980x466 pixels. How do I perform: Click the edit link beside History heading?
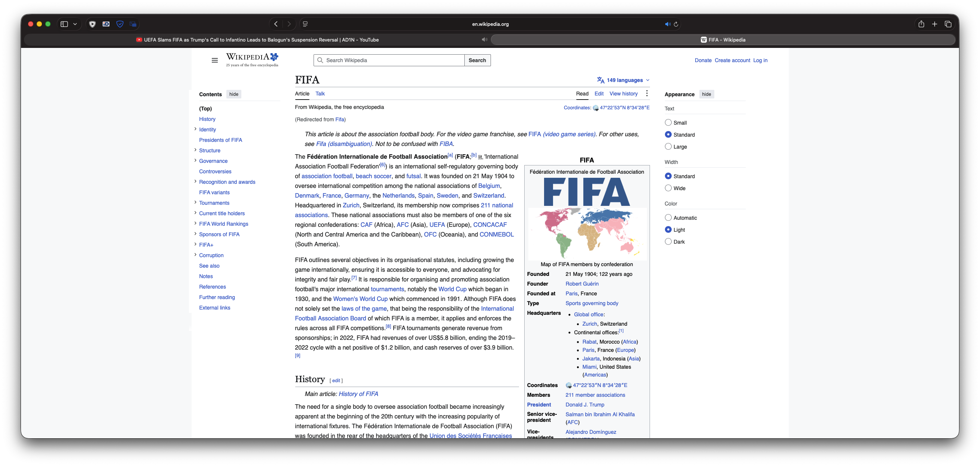[x=336, y=380]
